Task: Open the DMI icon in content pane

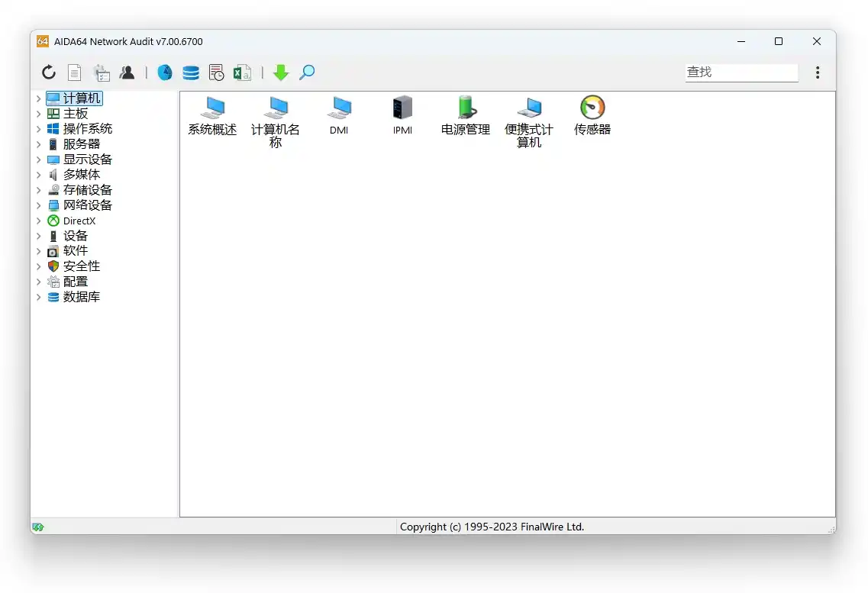Action: click(x=339, y=115)
